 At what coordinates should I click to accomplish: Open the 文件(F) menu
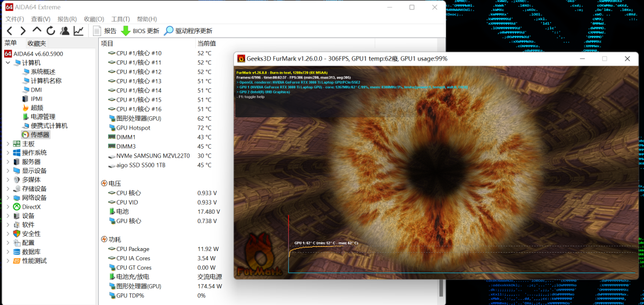(15, 19)
